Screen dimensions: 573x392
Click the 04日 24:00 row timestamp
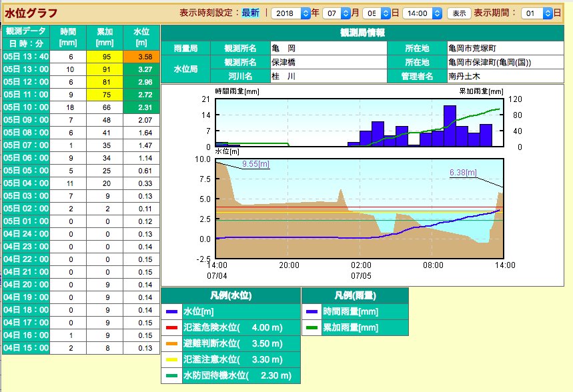pos(26,234)
